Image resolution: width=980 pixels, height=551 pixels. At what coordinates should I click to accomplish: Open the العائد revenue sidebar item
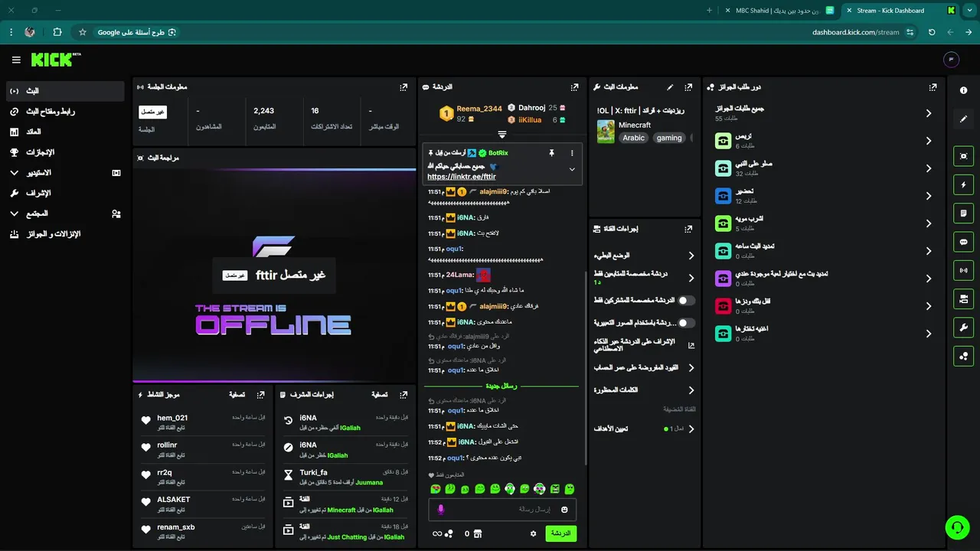64,132
